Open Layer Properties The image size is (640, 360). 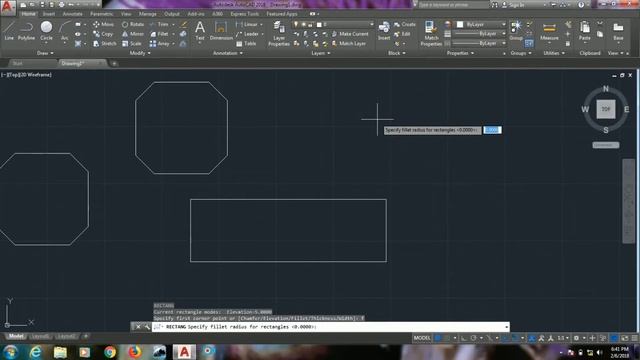click(x=279, y=33)
